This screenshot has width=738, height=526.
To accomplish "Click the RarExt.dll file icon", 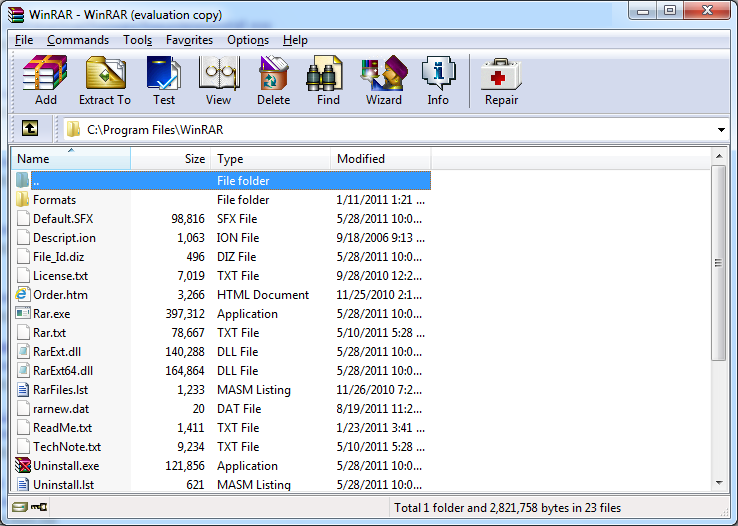I will pos(23,351).
